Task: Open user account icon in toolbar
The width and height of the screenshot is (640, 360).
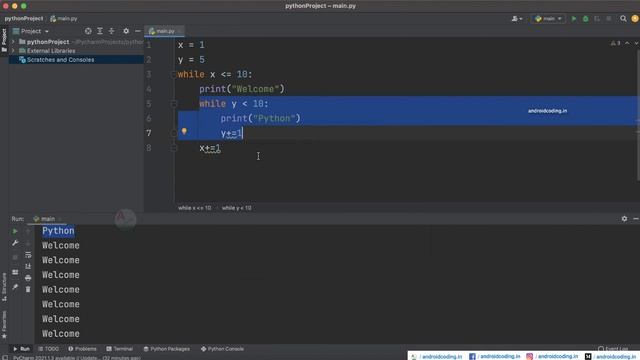Action: click(x=517, y=19)
